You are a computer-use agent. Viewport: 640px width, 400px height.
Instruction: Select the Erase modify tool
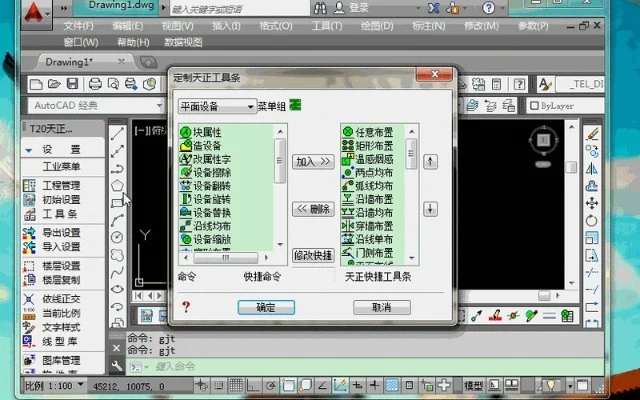pos(592,134)
